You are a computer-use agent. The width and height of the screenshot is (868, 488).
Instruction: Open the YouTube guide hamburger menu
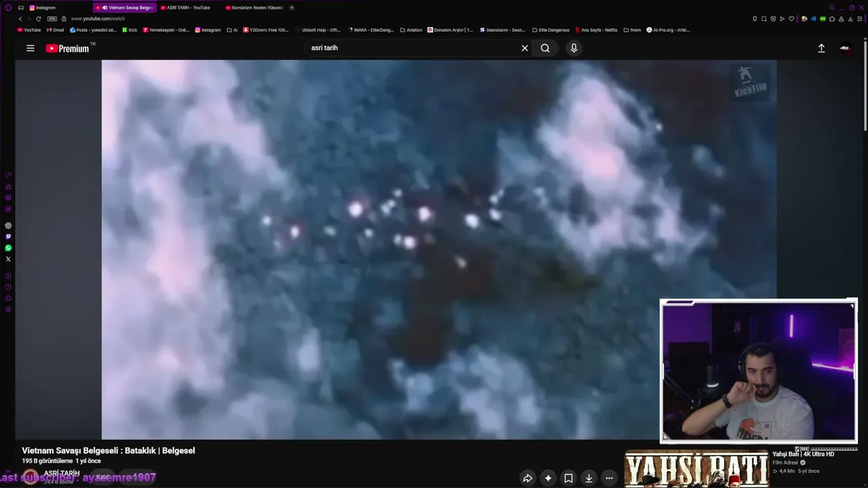[x=31, y=48]
